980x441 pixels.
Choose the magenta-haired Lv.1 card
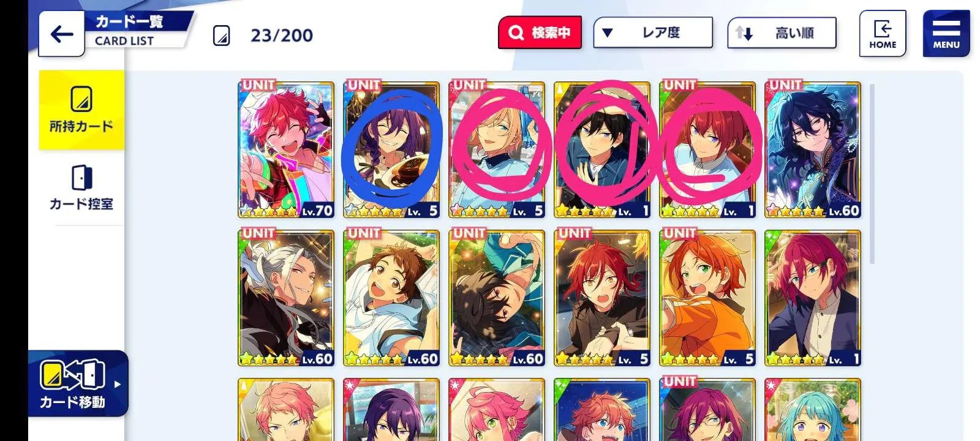pyautogui.click(x=813, y=298)
